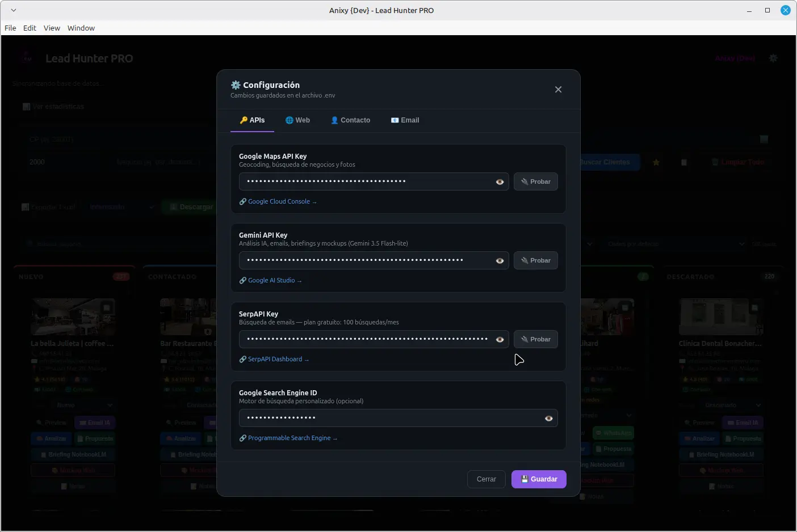Open the Edit menu

pyautogui.click(x=30, y=28)
